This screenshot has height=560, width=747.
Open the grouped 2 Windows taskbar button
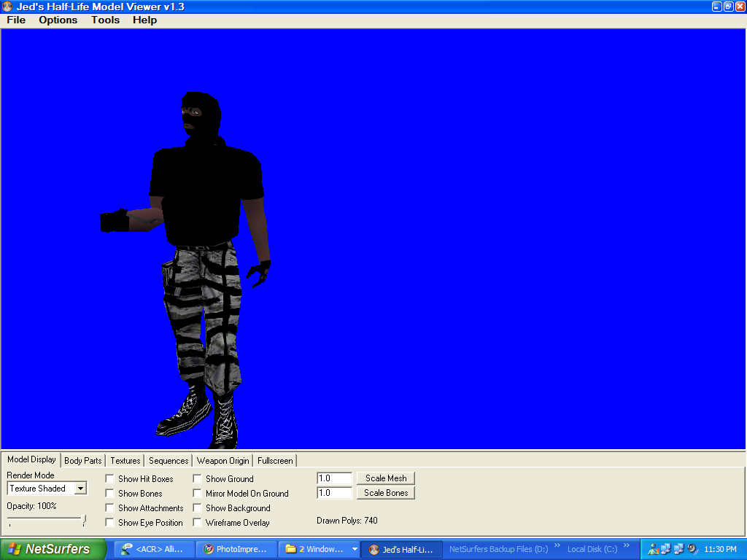318,549
